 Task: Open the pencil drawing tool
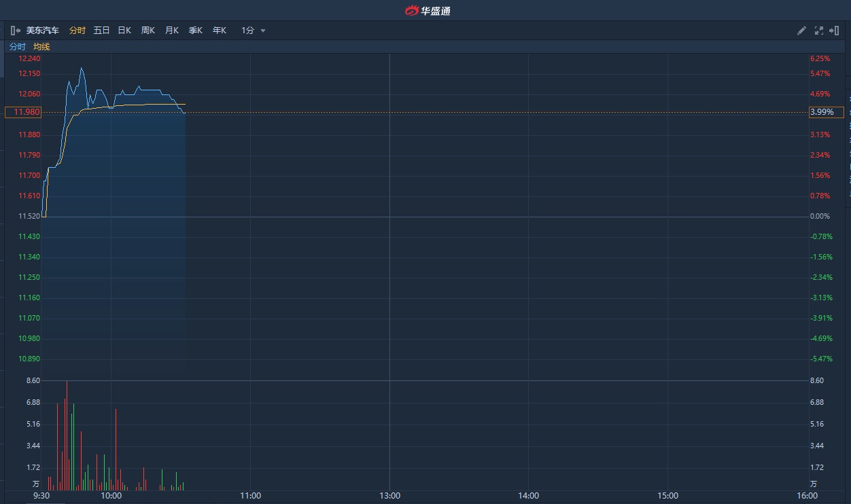click(801, 31)
